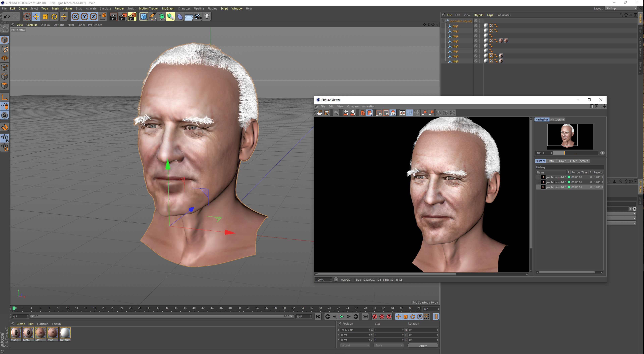
Task: Open the Layout Startup dropdown
Action: coord(621,8)
